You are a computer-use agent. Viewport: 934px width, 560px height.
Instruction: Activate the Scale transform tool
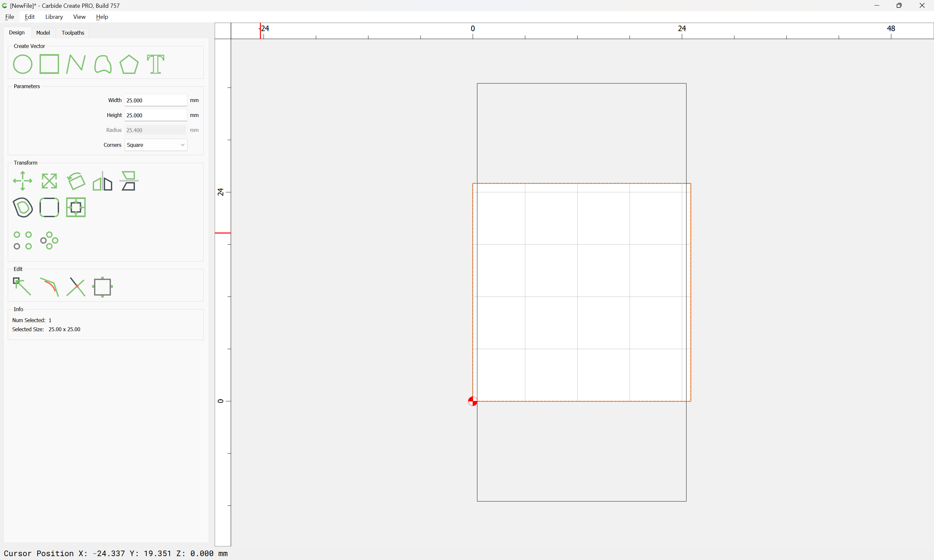click(x=49, y=181)
